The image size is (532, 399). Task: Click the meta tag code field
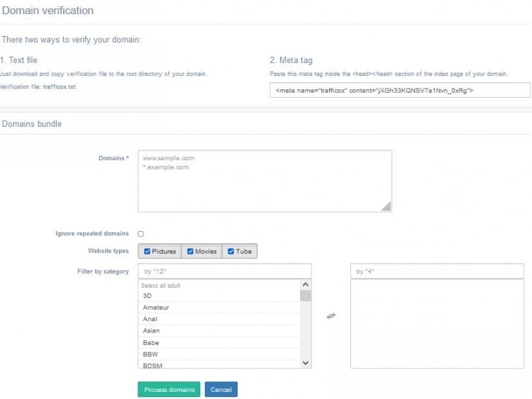click(x=399, y=90)
